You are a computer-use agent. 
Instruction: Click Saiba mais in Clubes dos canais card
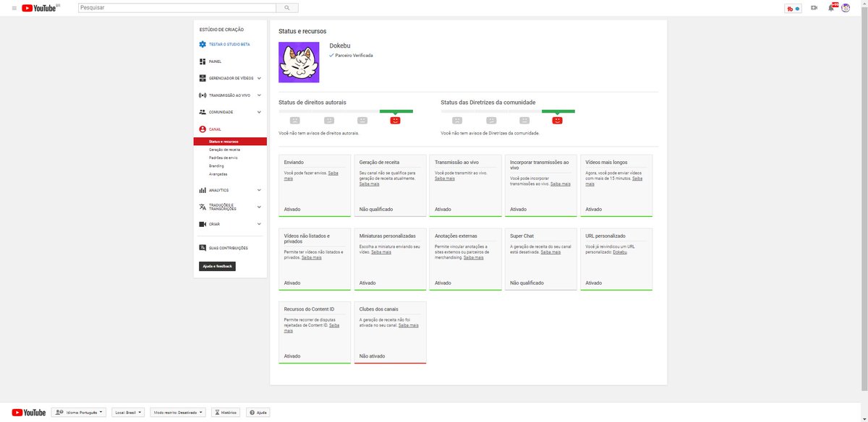(x=409, y=325)
